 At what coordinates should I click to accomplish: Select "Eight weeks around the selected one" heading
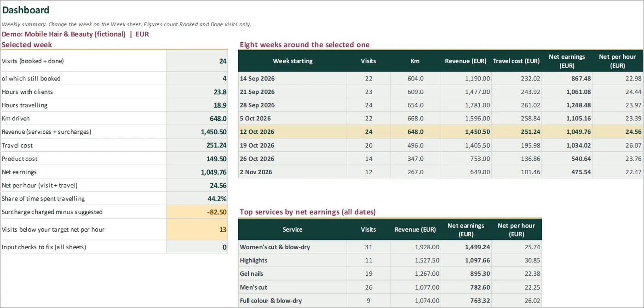(x=305, y=45)
